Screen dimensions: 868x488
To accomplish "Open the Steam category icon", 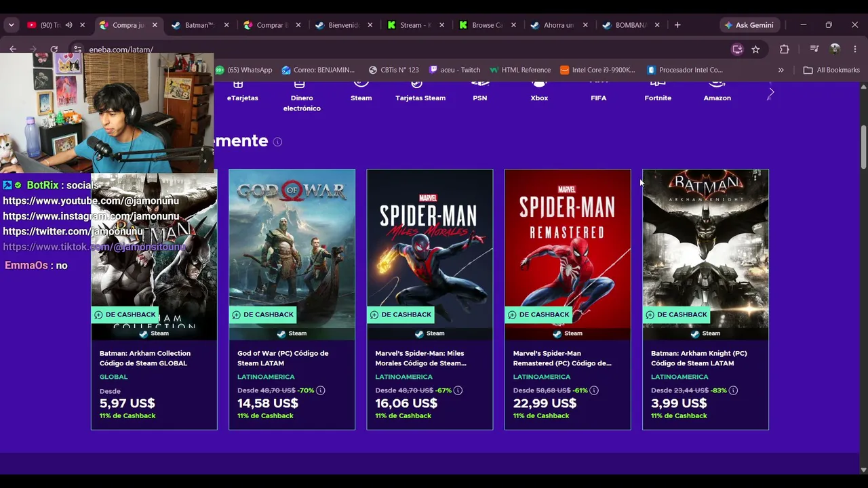I will point(361,85).
